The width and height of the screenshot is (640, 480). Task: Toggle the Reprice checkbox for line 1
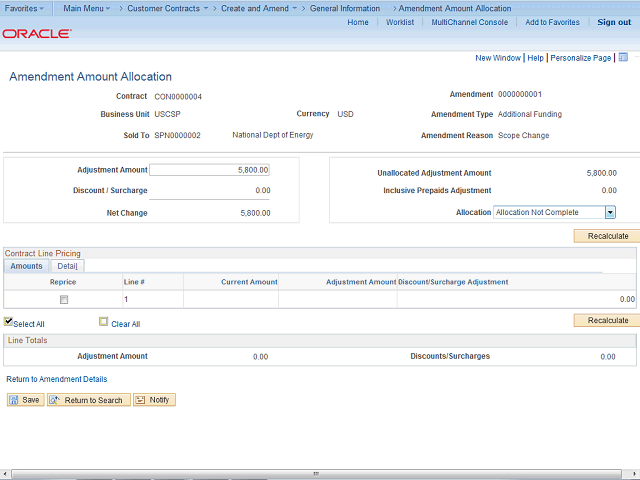(x=64, y=299)
